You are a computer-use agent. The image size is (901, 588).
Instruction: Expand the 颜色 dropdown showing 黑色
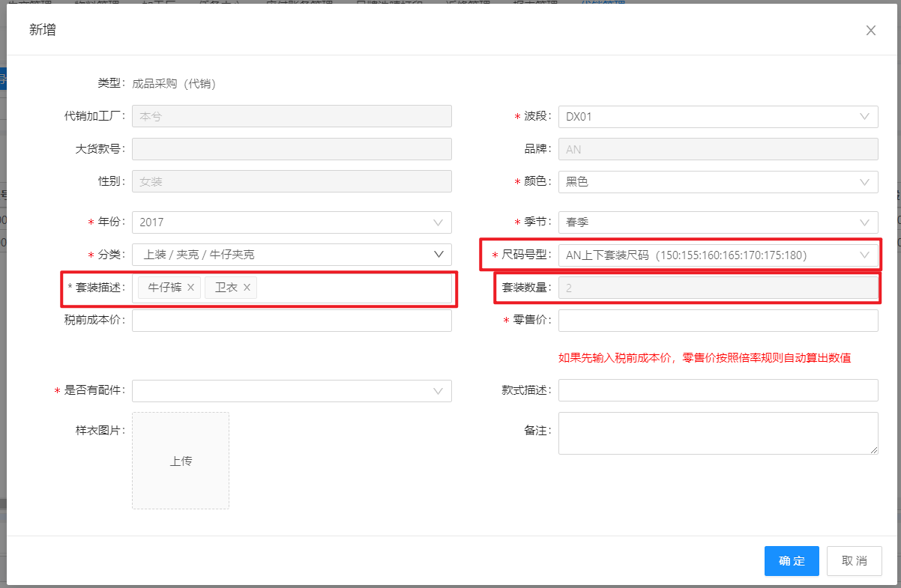coord(717,181)
